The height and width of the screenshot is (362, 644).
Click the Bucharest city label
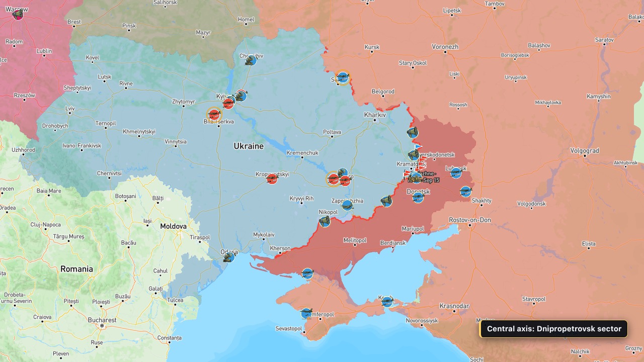click(102, 320)
